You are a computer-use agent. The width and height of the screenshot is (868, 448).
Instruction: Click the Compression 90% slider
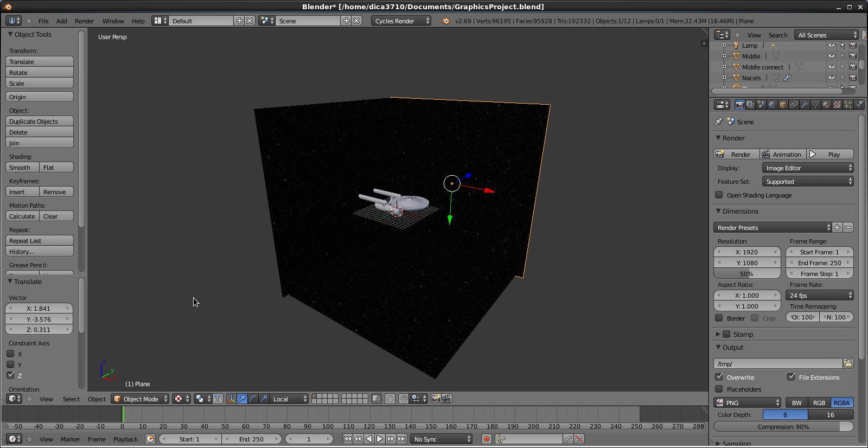click(783, 426)
